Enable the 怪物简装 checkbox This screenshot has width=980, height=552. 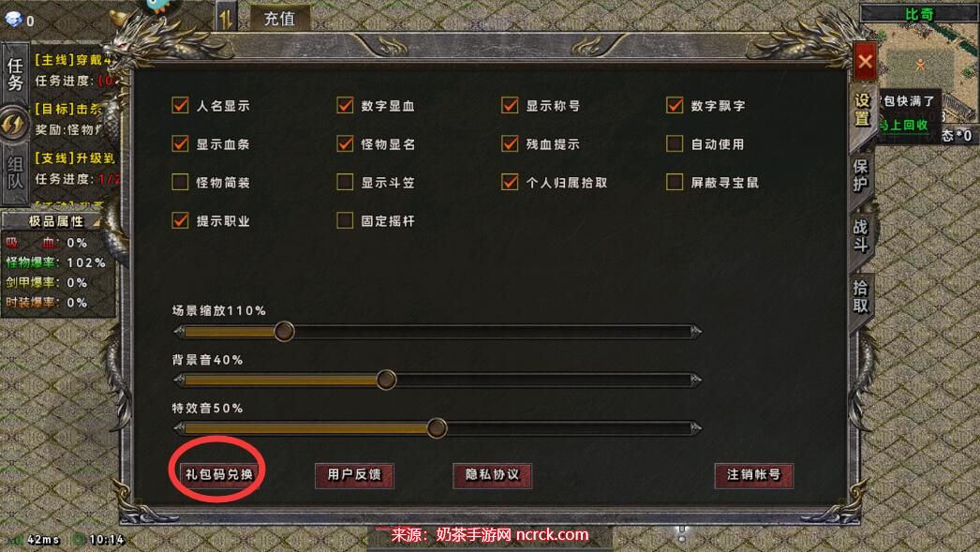click(180, 182)
